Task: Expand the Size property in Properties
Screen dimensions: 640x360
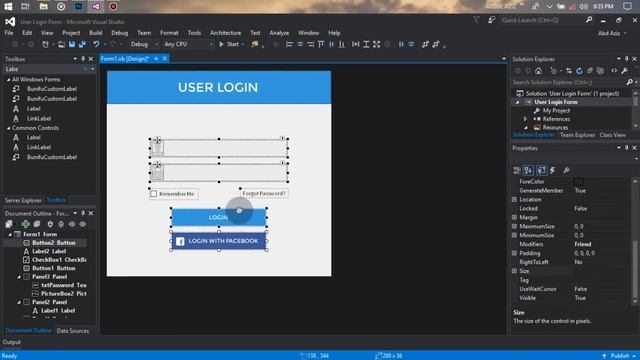Action: 514,271
